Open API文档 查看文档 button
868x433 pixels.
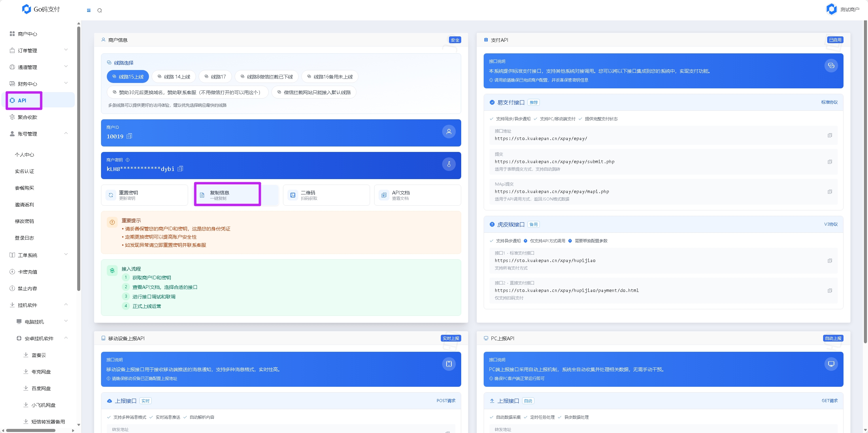(418, 195)
